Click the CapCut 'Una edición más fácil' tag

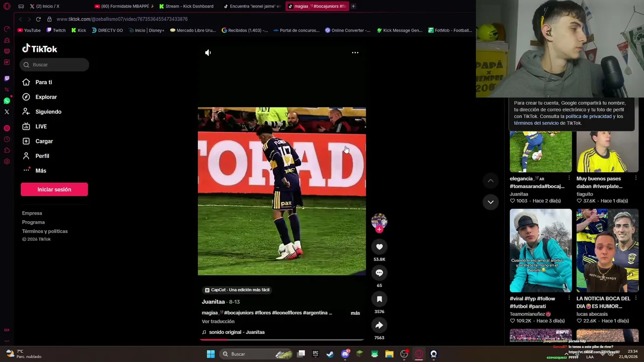tap(237, 290)
